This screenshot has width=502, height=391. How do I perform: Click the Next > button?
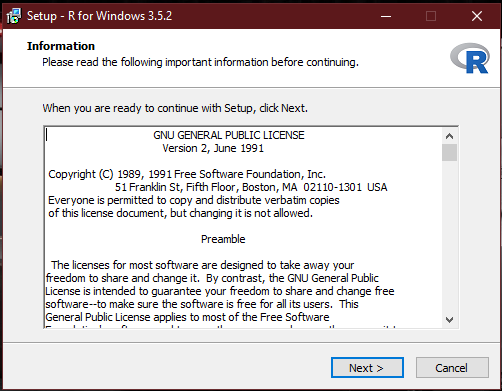[x=367, y=368]
